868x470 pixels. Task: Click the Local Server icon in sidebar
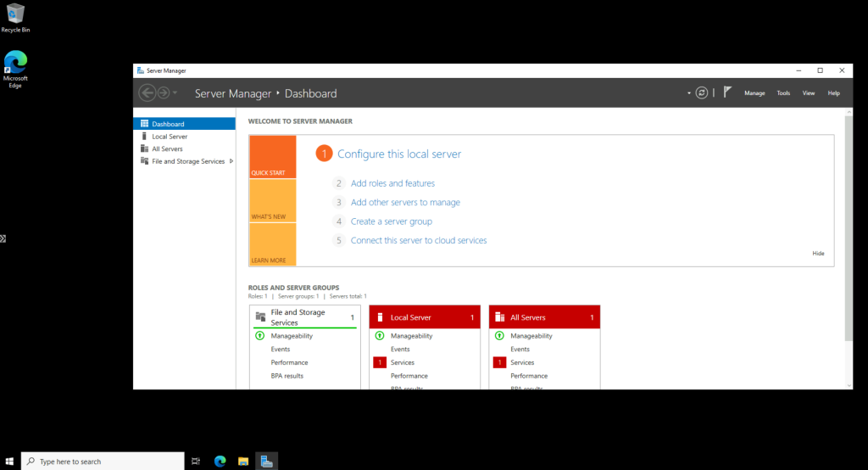point(144,136)
